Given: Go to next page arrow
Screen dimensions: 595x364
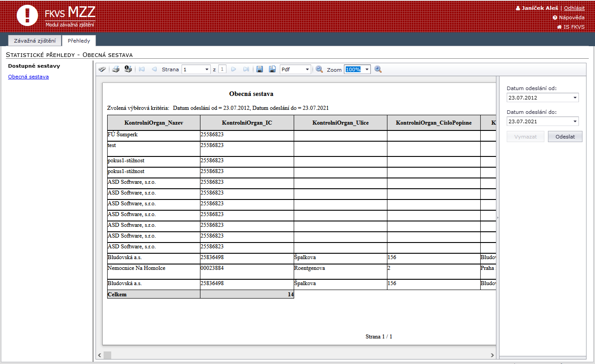Looking at the screenshot, I should [233, 69].
